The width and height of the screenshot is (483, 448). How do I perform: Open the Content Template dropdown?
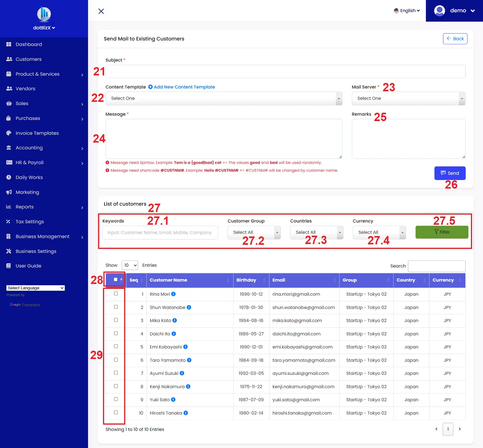pyautogui.click(x=224, y=98)
